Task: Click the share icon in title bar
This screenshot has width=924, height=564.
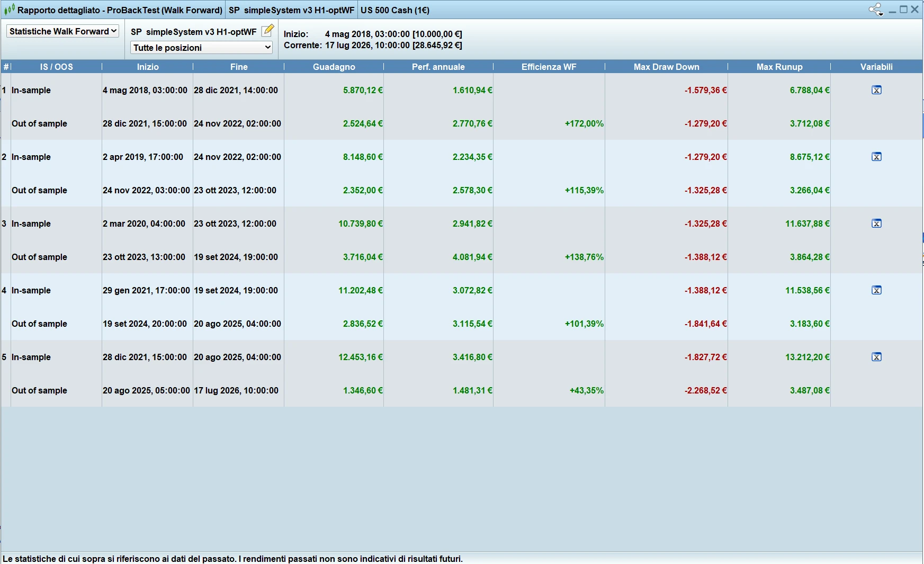Action: coord(876,10)
